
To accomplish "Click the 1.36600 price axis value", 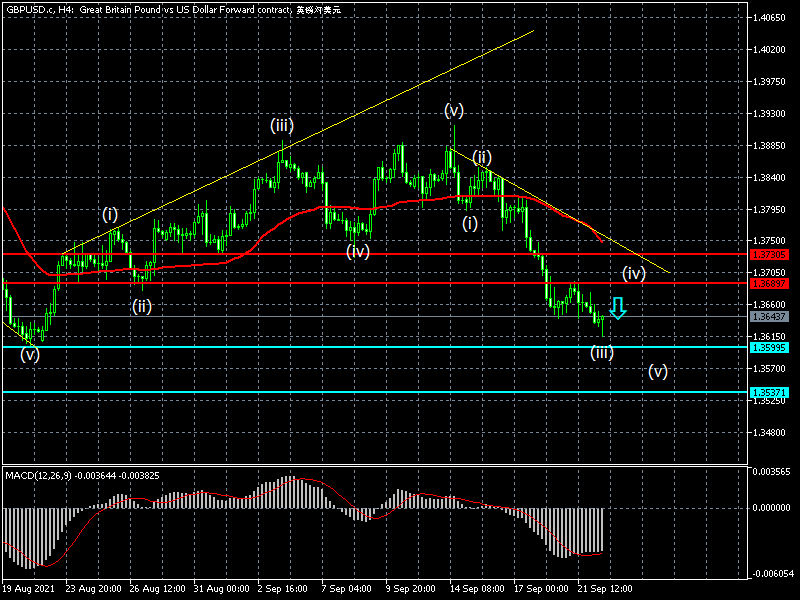I will point(769,305).
